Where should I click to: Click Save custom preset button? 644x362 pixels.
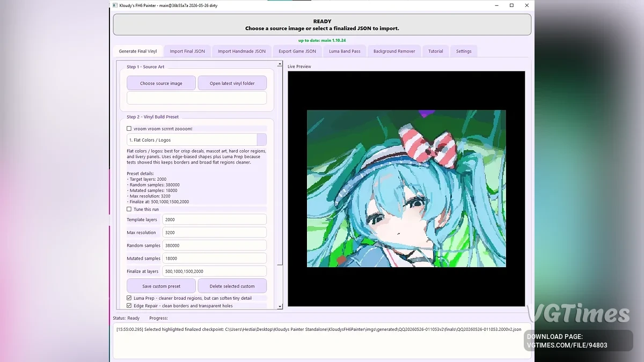click(161, 286)
